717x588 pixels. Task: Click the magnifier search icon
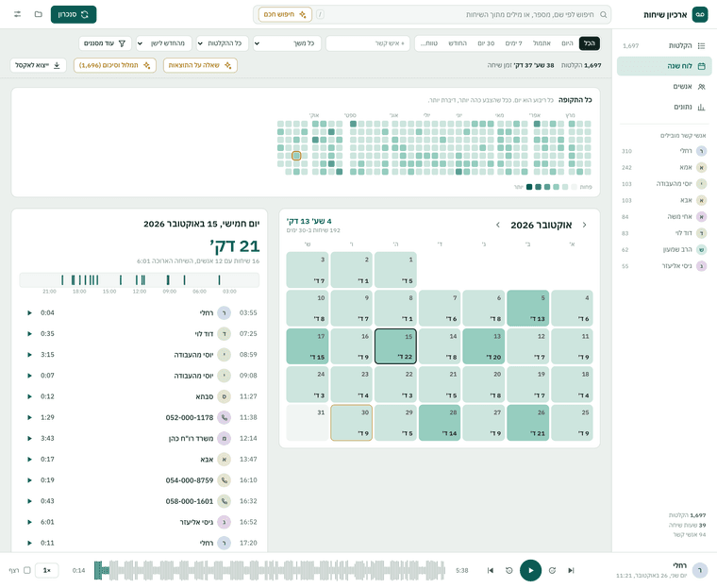(x=603, y=15)
